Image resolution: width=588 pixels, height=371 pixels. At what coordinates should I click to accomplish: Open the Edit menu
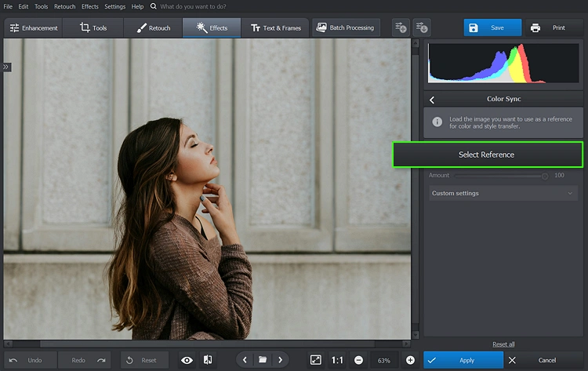24,6
